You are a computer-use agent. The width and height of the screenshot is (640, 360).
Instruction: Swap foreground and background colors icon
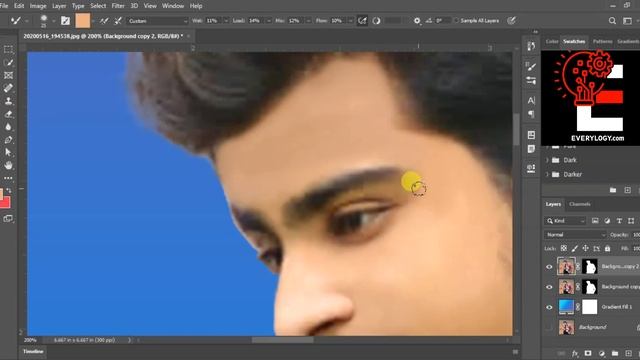[9, 191]
